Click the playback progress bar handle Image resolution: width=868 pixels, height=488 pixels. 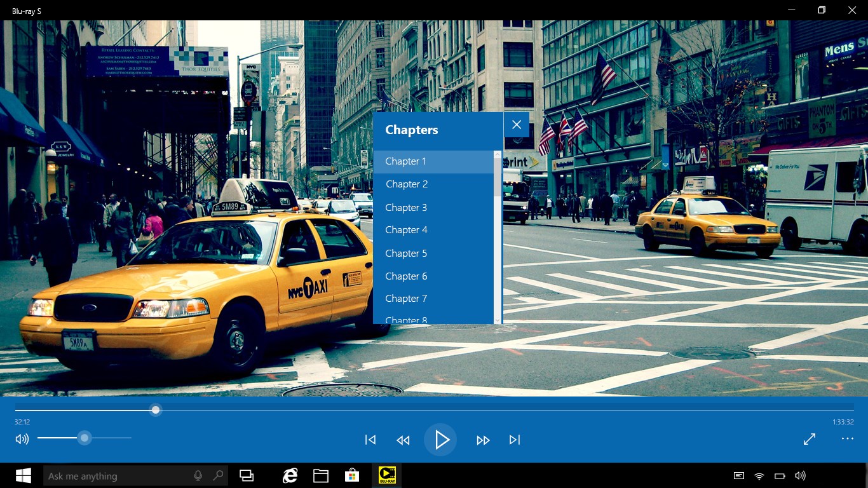[x=156, y=410]
